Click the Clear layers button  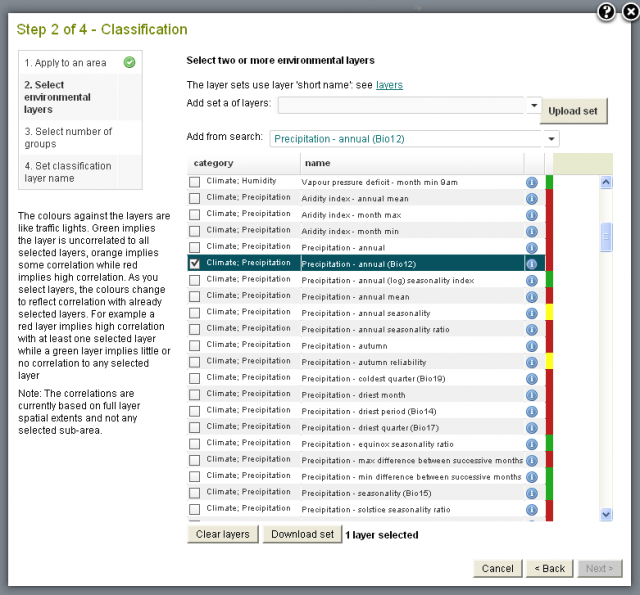coord(222,534)
